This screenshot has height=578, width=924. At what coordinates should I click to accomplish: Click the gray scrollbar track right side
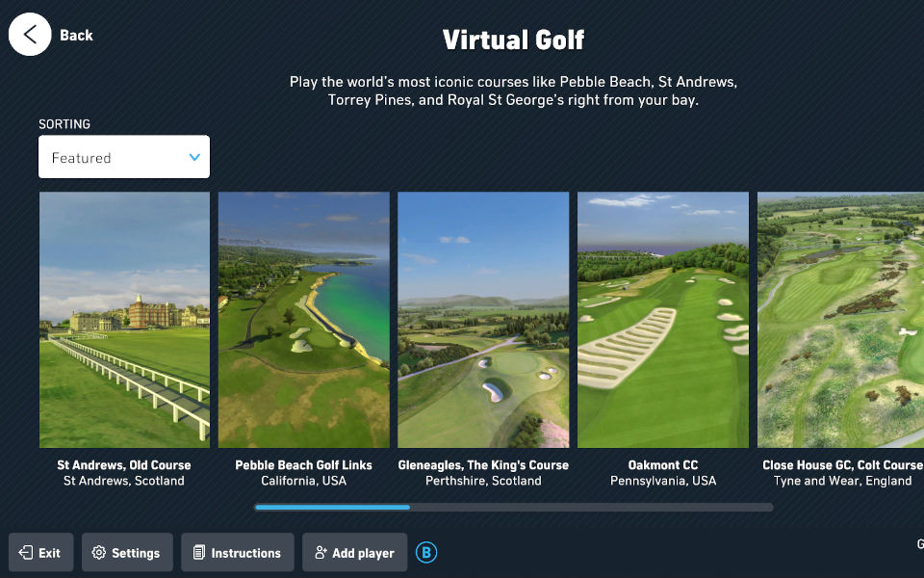592,508
